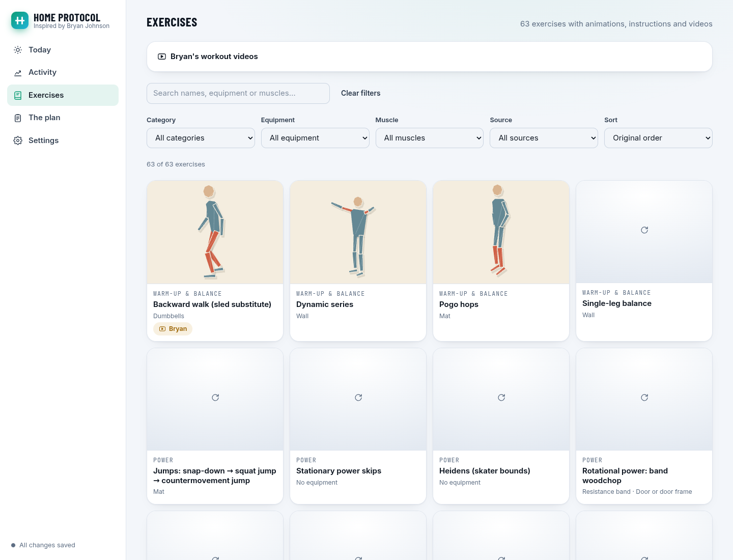Click reload icon on Stationary power skips card
The image size is (733, 560).
[x=358, y=398]
